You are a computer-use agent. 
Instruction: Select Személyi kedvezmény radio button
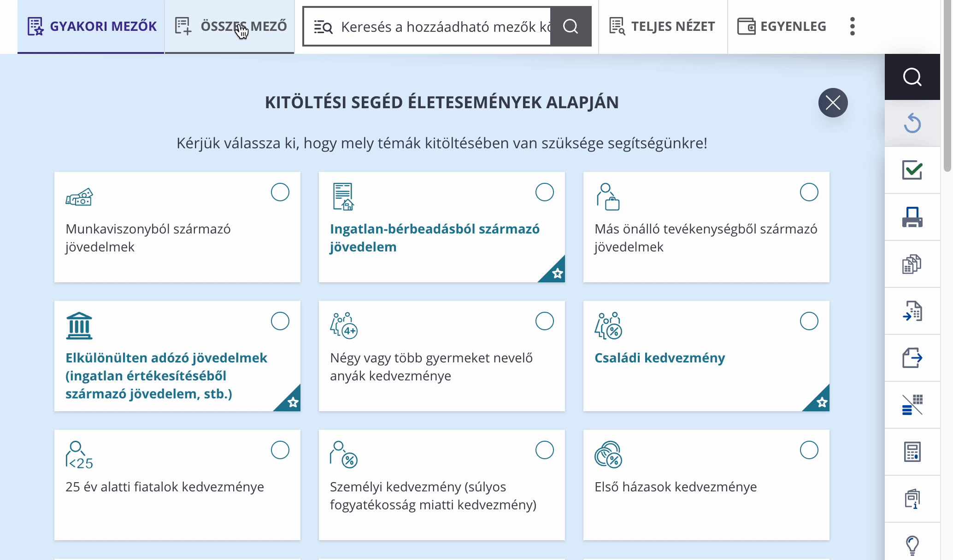click(x=545, y=450)
